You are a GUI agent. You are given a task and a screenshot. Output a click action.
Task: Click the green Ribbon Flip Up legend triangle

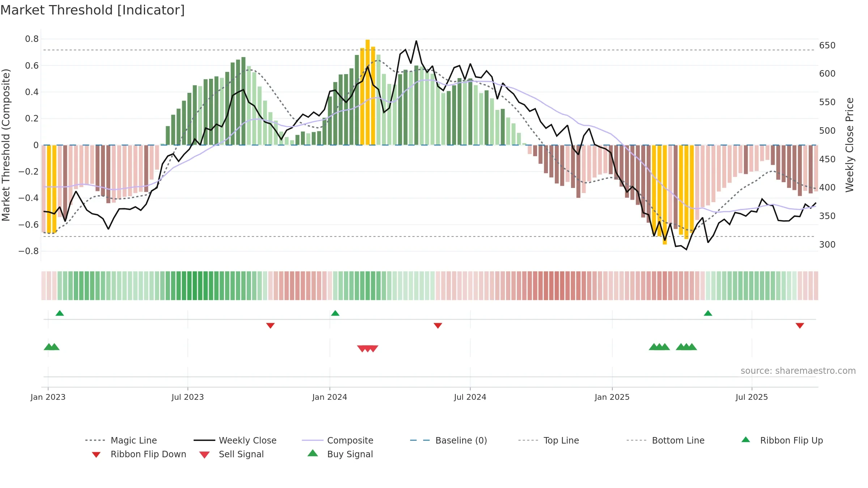[746, 440]
